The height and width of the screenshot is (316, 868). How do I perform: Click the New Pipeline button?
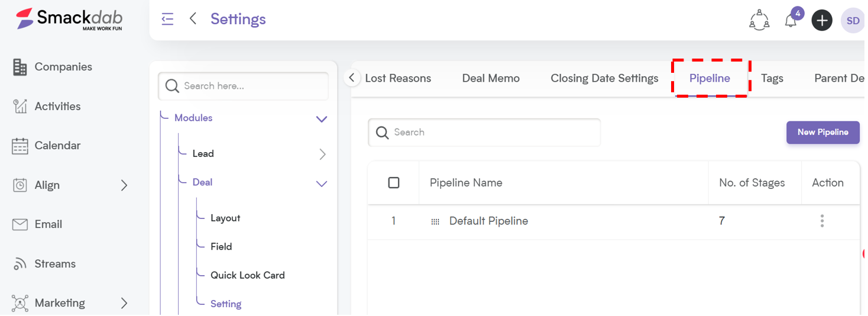pos(823,133)
